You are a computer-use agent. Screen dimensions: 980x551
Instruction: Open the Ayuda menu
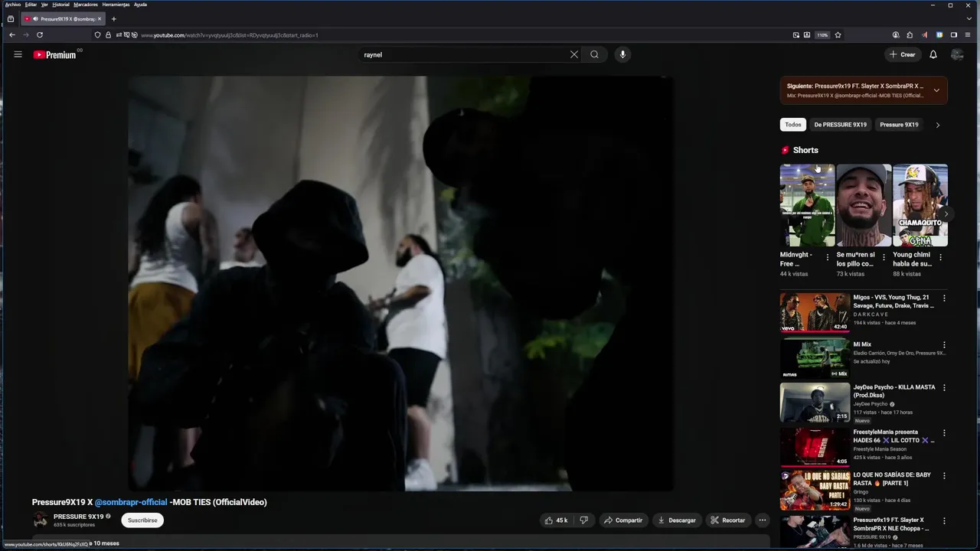[140, 5]
